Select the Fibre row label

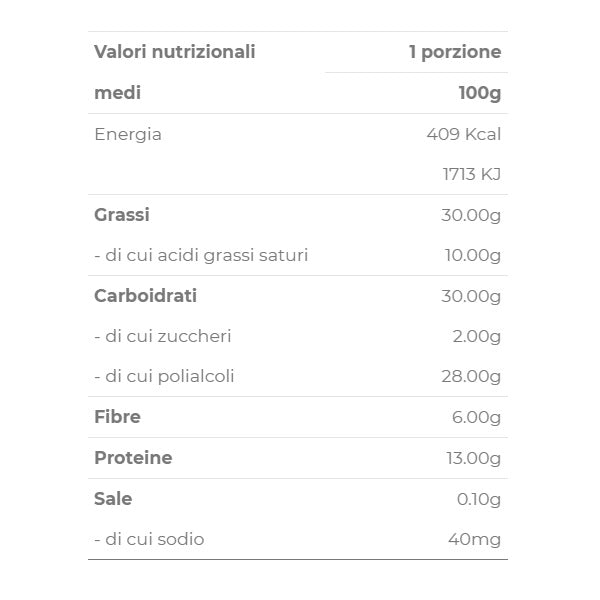pyautogui.click(x=117, y=417)
